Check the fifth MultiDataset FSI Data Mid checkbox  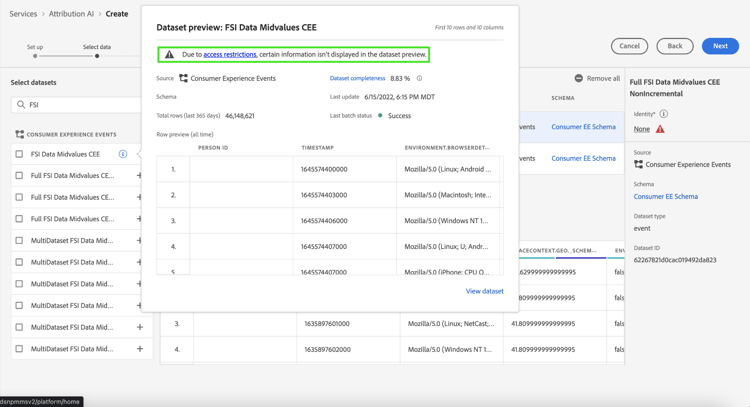[x=19, y=327]
